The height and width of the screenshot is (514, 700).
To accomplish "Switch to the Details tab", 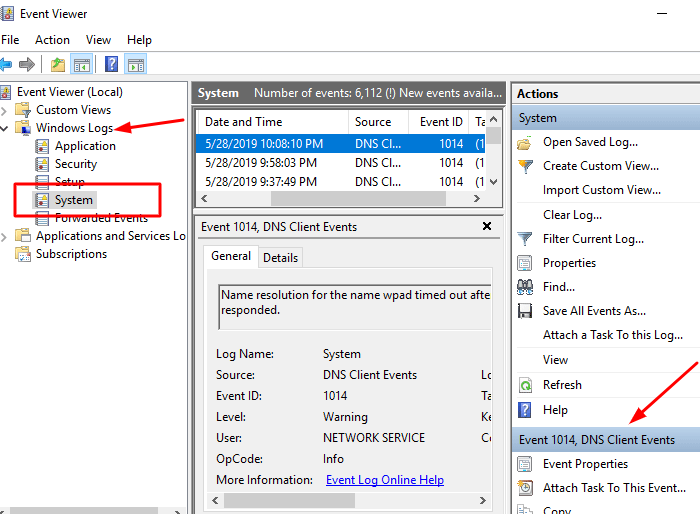I will 280,257.
